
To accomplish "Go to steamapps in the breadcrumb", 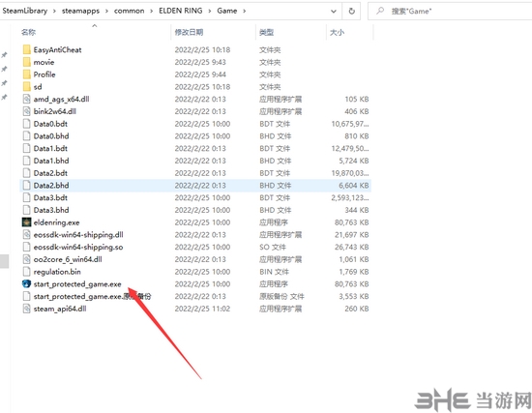I will [80, 11].
